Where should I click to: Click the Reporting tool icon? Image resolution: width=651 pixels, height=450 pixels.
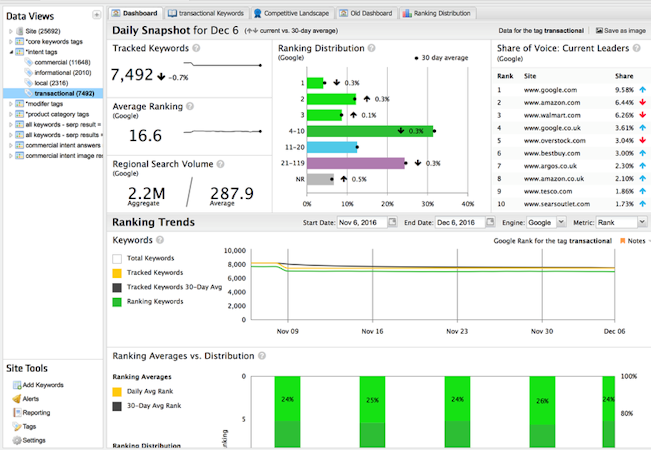coord(17,413)
